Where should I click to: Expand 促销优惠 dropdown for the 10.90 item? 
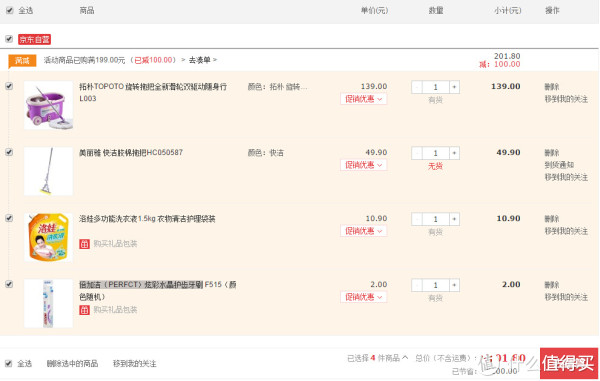(x=364, y=231)
